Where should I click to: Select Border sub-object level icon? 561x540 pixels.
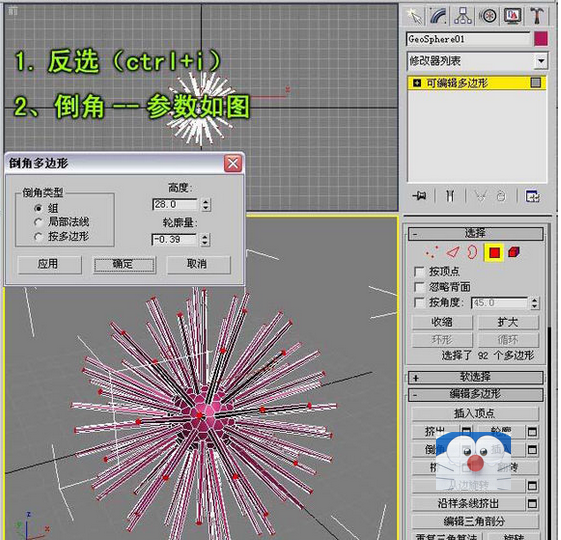472,252
